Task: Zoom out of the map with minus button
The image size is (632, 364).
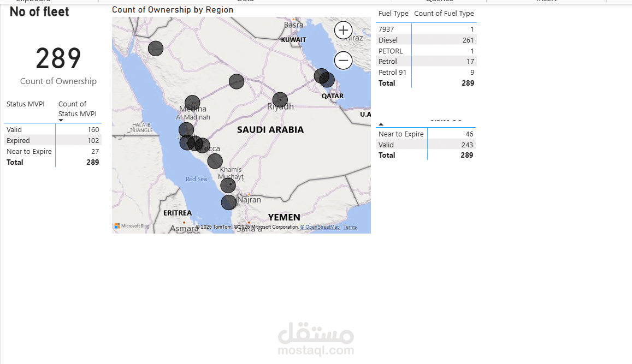Action: click(344, 61)
